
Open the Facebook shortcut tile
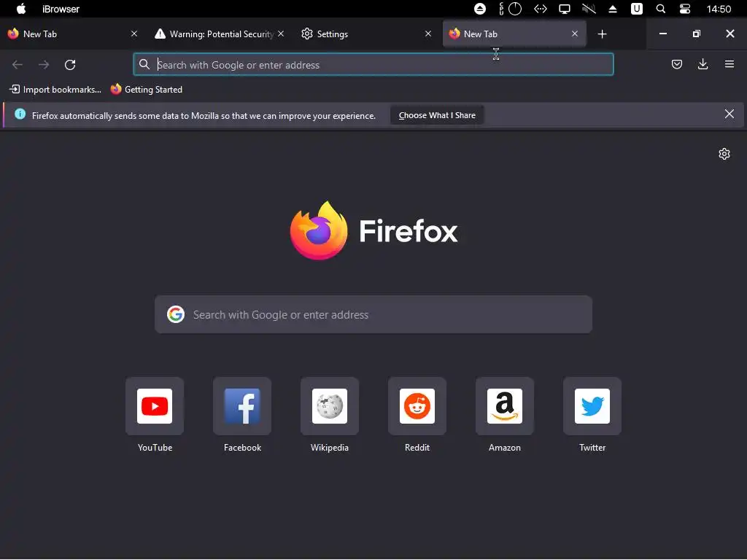242,406
